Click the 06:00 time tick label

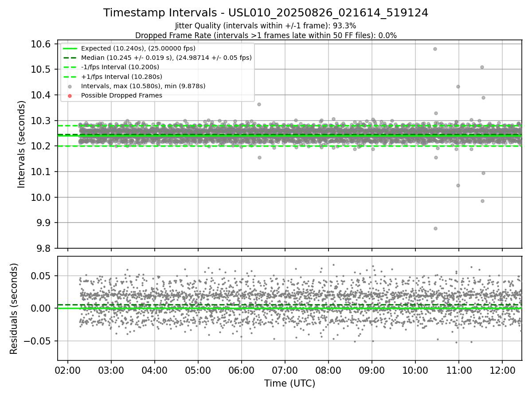click(242, 370)
